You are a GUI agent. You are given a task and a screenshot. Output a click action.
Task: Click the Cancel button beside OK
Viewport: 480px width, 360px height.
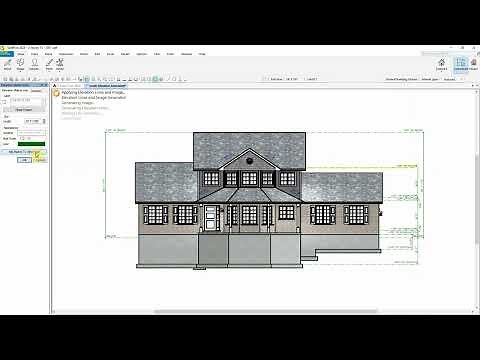click(40, 160)
